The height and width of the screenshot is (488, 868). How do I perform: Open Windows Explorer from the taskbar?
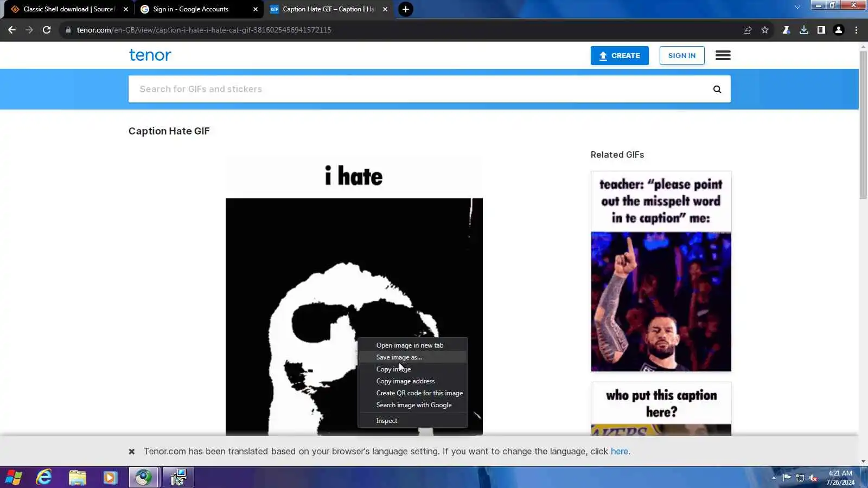tap(77, 477)
